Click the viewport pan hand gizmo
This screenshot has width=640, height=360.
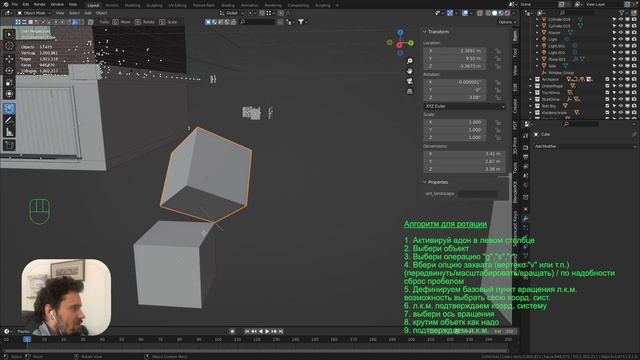409,71
